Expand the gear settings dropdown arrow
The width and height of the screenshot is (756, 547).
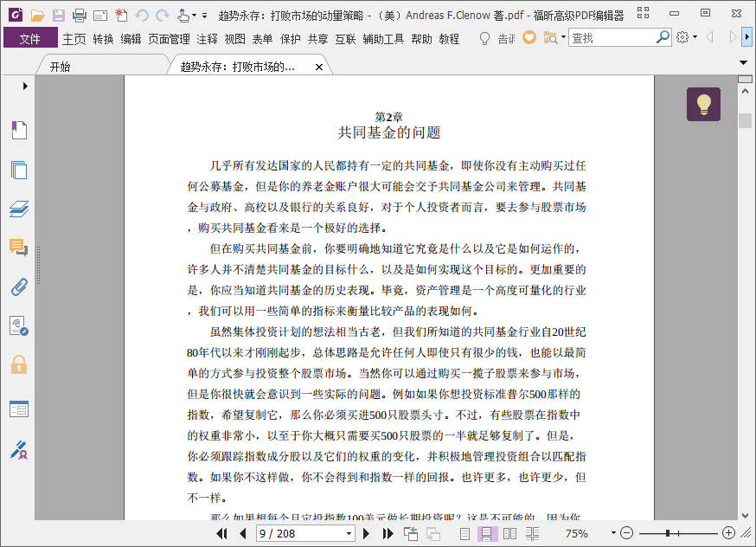695,36
